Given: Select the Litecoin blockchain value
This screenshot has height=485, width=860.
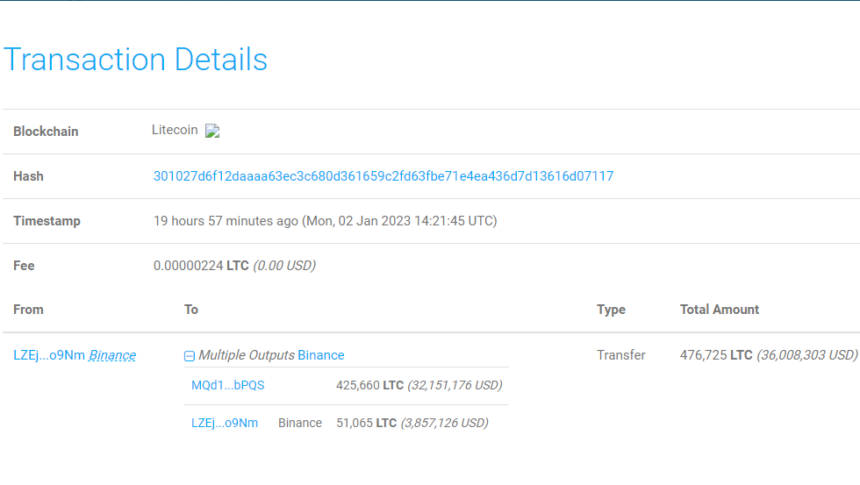Looking at the screenshot, I should pos(174,130).
